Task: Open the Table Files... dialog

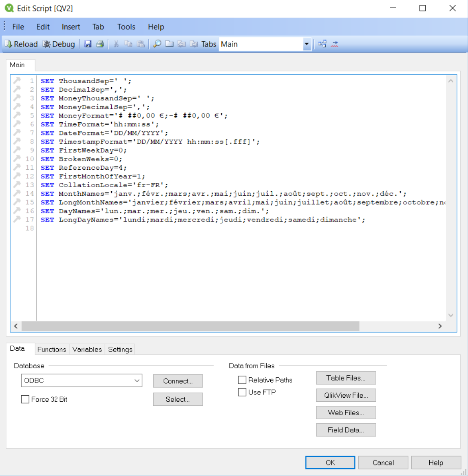Action: [x=346, y=378]
